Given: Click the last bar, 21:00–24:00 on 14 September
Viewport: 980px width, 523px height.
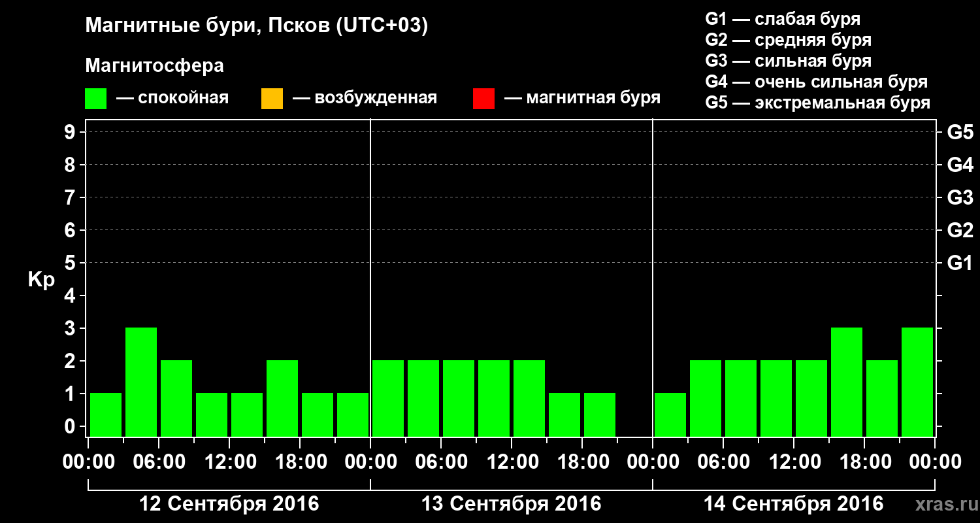Looking at the screenshot, I should [917, 382].
